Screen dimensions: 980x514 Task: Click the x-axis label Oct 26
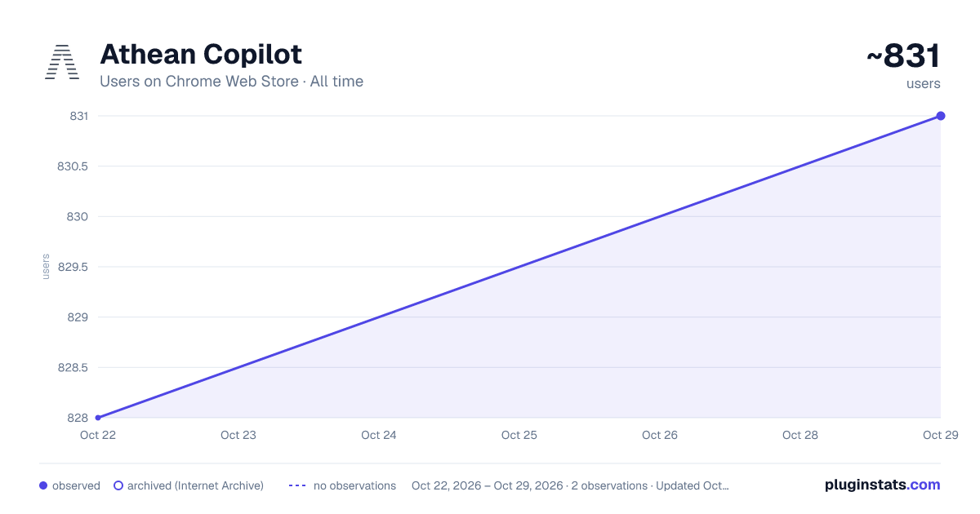(660, 435)
